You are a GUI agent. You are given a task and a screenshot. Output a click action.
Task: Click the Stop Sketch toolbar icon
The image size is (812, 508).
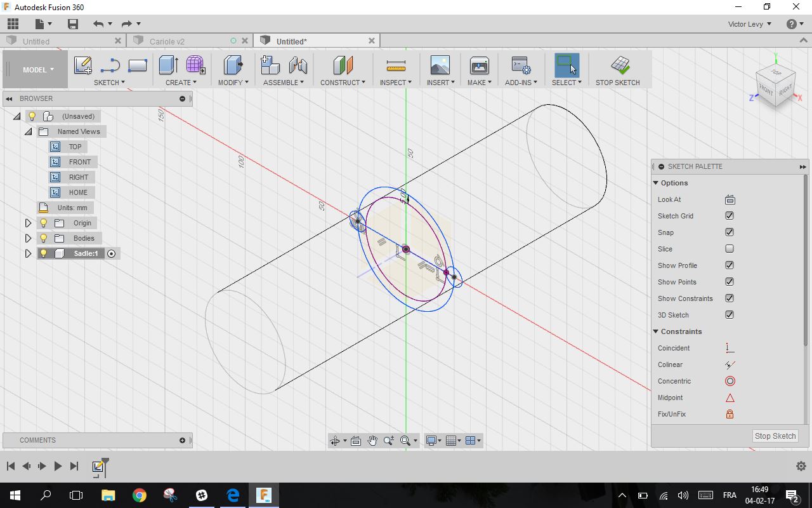tap(619, 65)
